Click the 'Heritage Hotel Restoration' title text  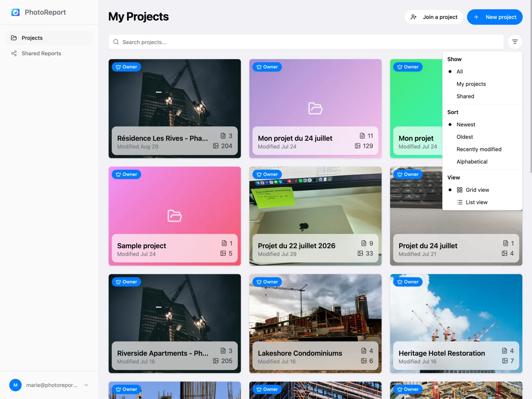click(442, 353)
